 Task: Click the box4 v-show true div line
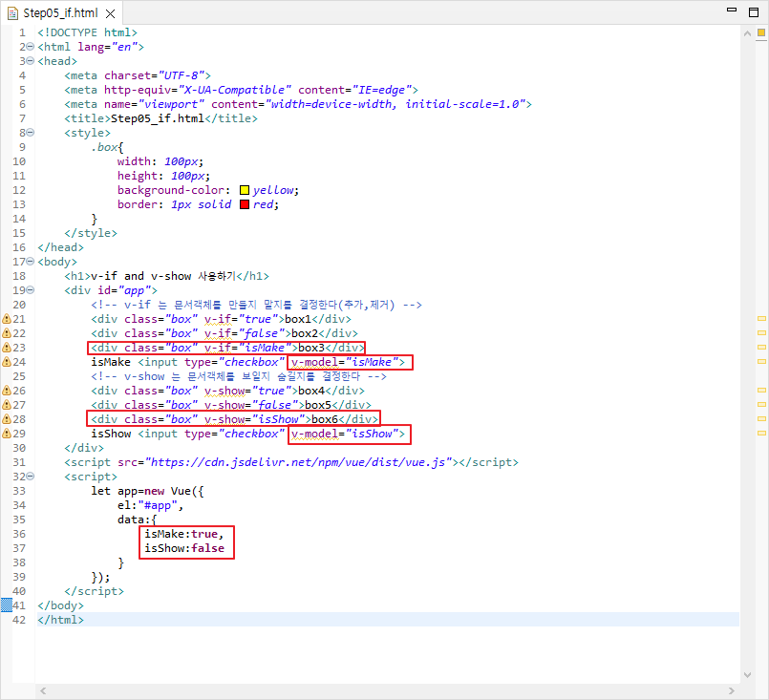pos(227,391)
